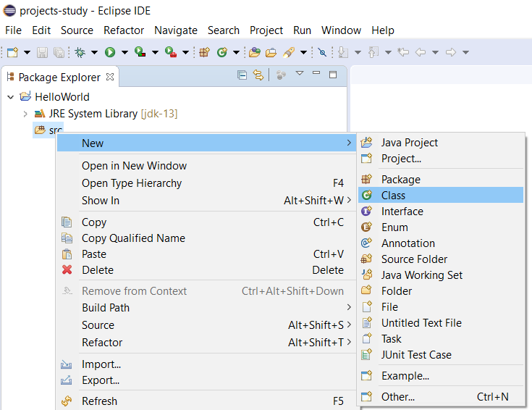Expand the JRE System Library node
532x410 pixels.
coord(25,114)
